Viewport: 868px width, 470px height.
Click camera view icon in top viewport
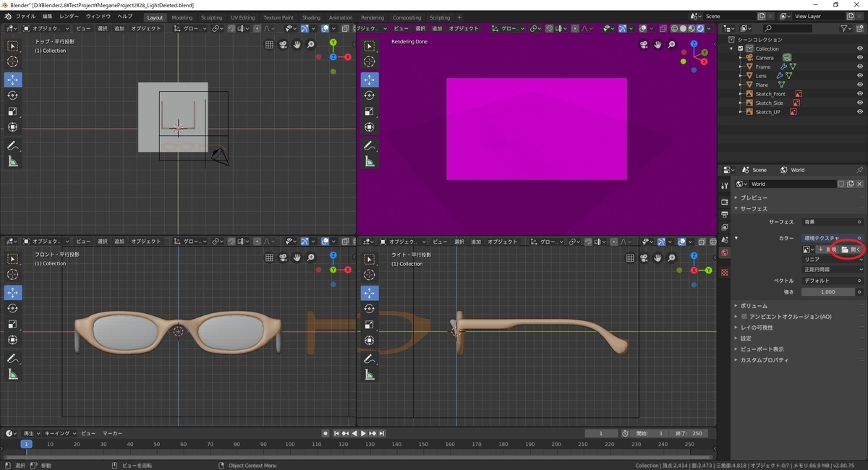(x=283, y=45)
